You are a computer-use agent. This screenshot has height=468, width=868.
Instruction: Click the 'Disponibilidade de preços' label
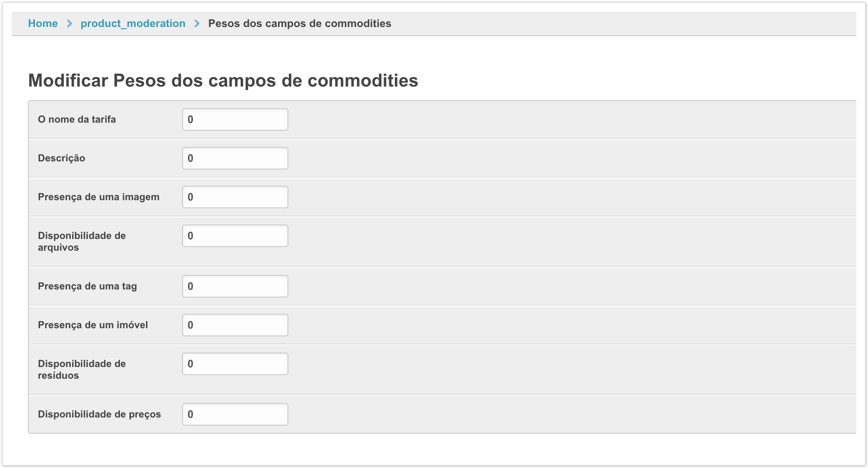99,414
